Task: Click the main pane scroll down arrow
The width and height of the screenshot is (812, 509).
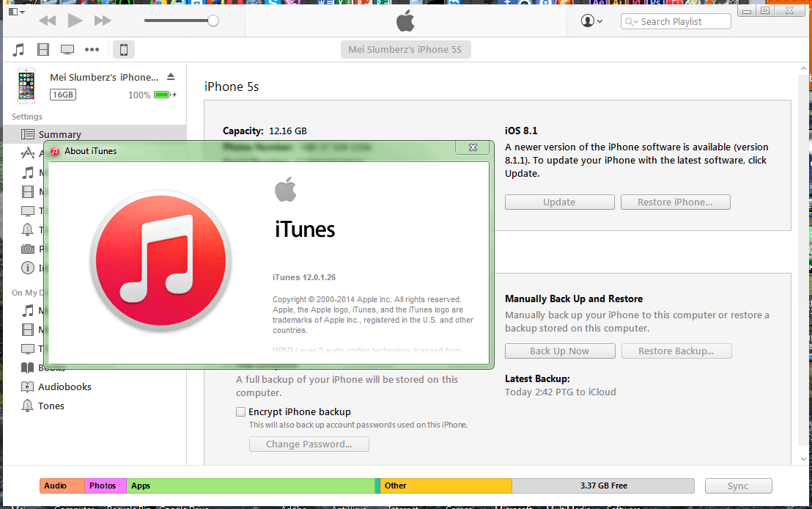Action: click(804, 458)
